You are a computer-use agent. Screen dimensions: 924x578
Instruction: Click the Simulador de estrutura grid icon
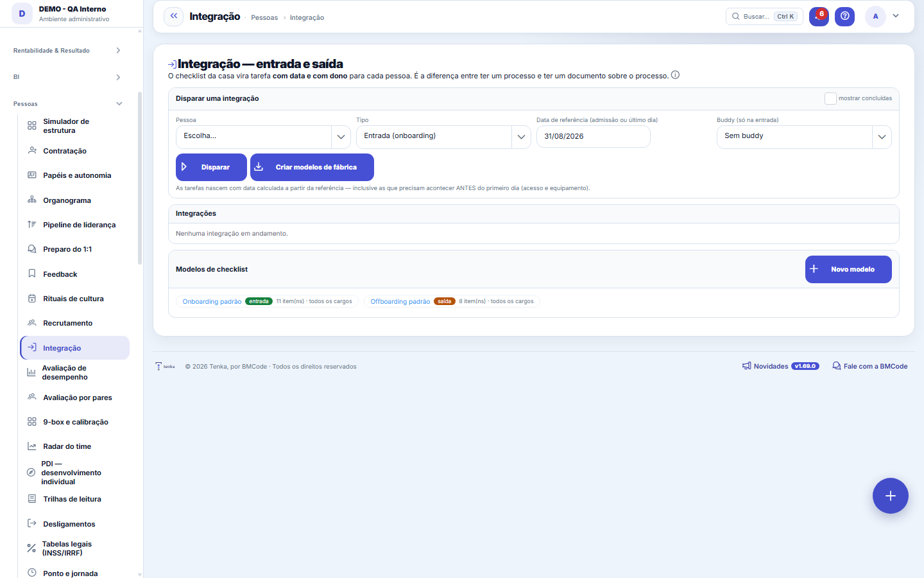point(32,126)
